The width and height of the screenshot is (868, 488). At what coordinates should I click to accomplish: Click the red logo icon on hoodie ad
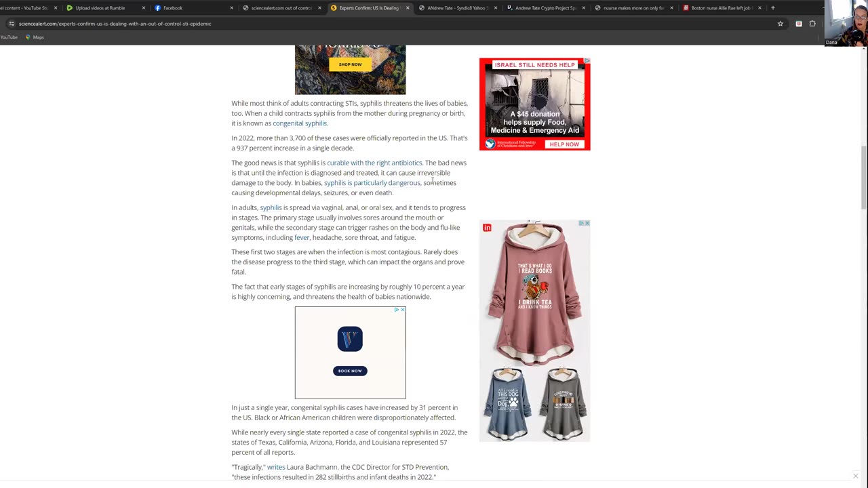487,228
